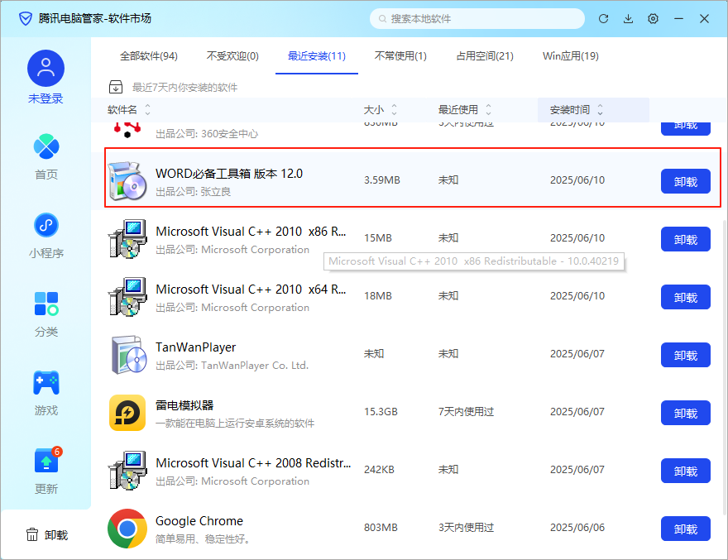Uninstall WORD必备工具箱 with 卸载 button
This screenshot has height=560, width=728.
click(x=685, y=181)
